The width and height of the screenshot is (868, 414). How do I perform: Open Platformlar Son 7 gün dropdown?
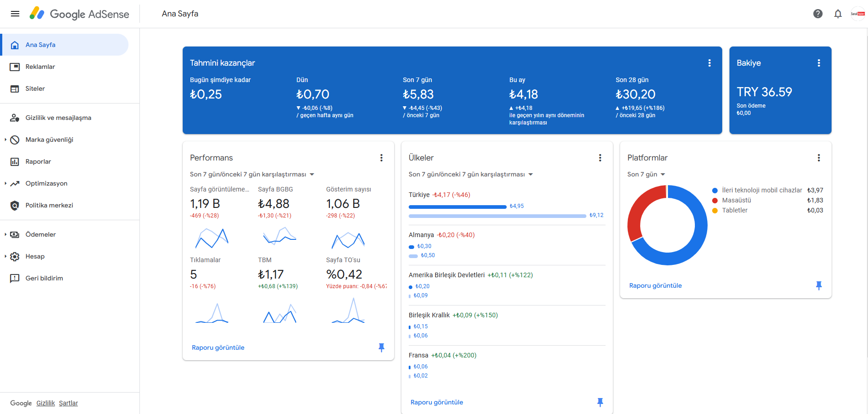pos(647,174)
